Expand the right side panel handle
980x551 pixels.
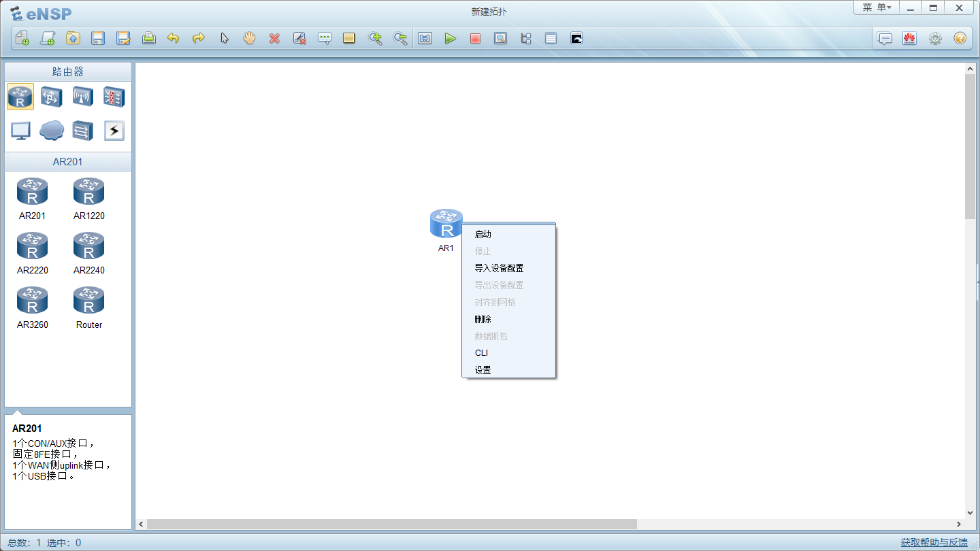pyautogui.click(x=977, y=281)
